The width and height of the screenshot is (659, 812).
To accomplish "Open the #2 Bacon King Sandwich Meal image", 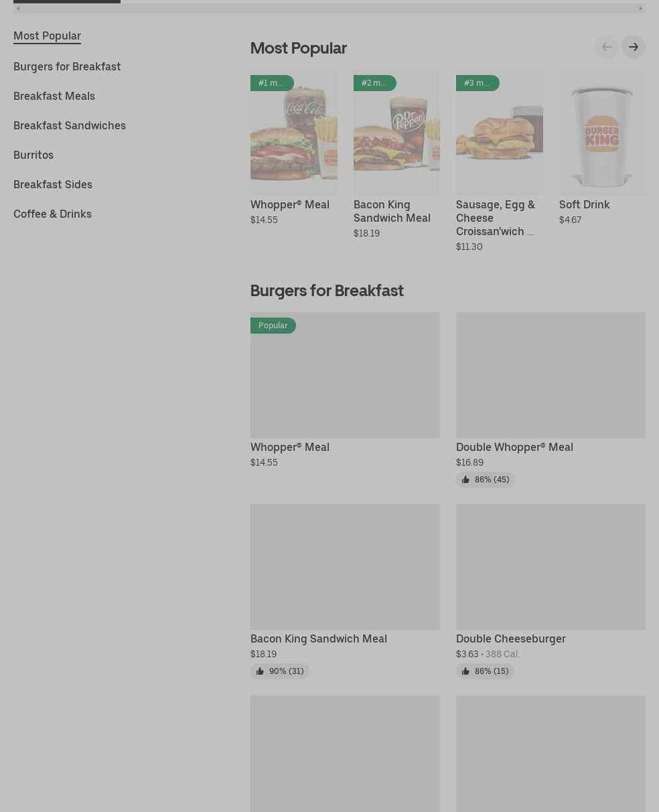I will point(396,133).
